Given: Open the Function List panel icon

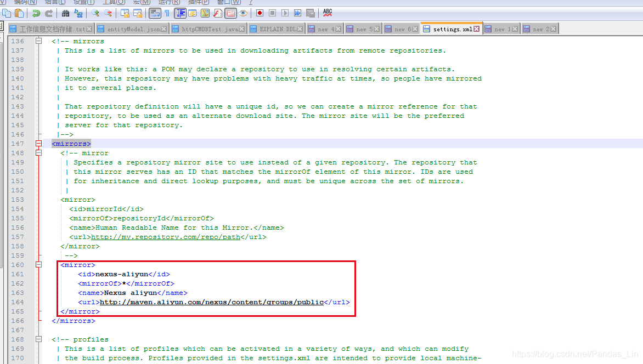Looking at the screenshot, I should (218, 13).
